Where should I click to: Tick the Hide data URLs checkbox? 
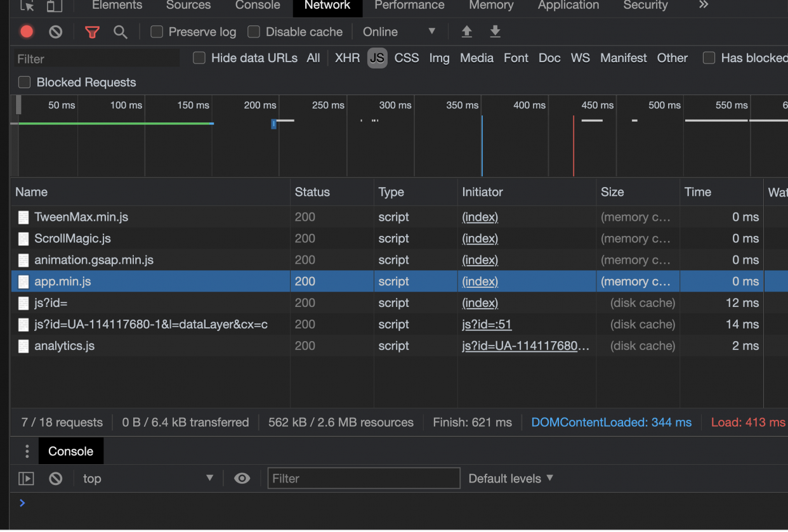[x=199, y=58]
